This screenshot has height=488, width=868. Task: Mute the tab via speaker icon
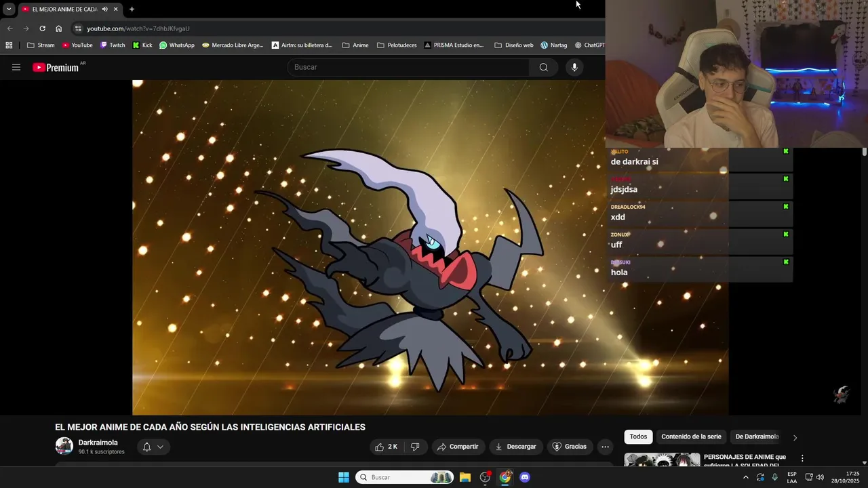(104, 9)
